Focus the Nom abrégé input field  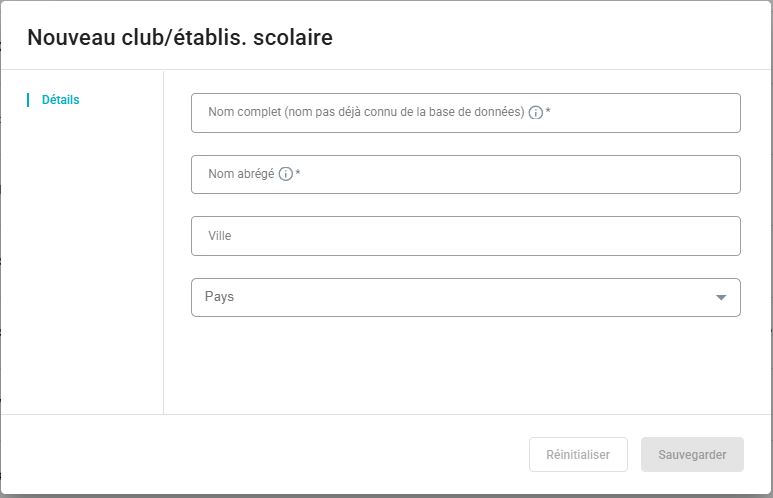point(465,175)
